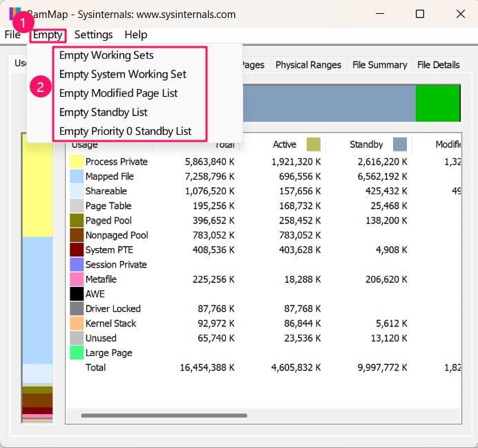This screenshot has height=448, width=478.
Task: Click the Session Private purple swatch
Action: [77, 265]
